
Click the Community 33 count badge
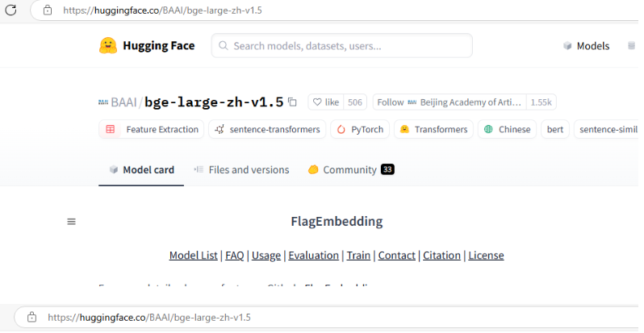point(387,169)
